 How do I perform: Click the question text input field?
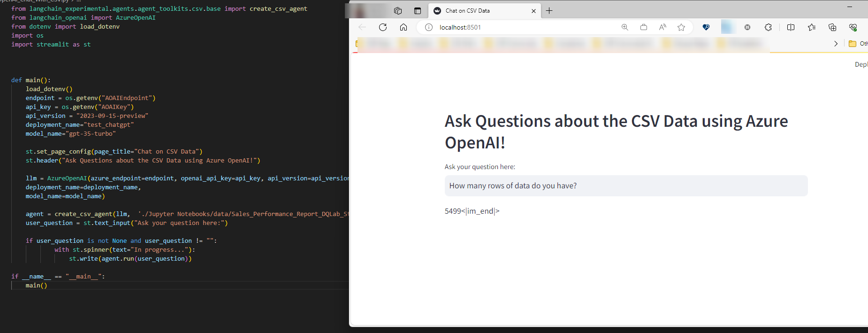point(626,186)
